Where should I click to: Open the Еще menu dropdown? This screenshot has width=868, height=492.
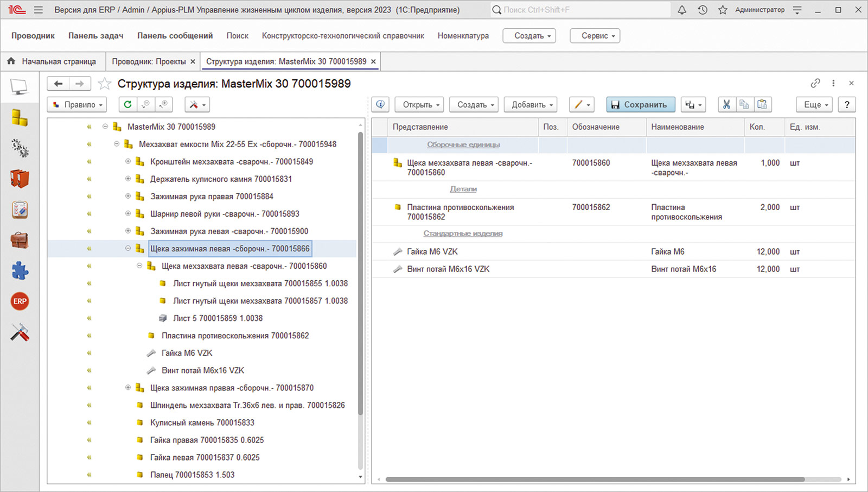pyautogui.click(x=814, y=104)
